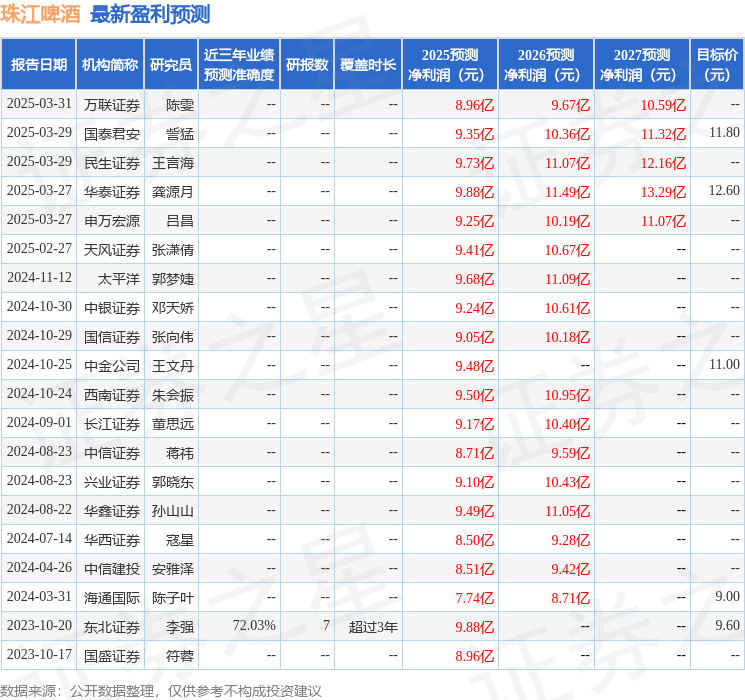Click target price 9.00
The width and height of the screenshot is (745, 700).
(x=727, y=596)
